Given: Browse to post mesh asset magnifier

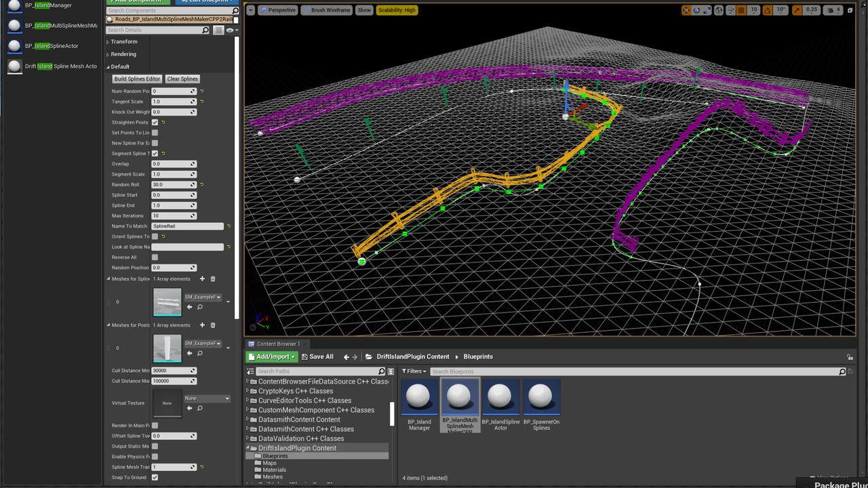Looking at the screenshot, I should pos(199,353).
